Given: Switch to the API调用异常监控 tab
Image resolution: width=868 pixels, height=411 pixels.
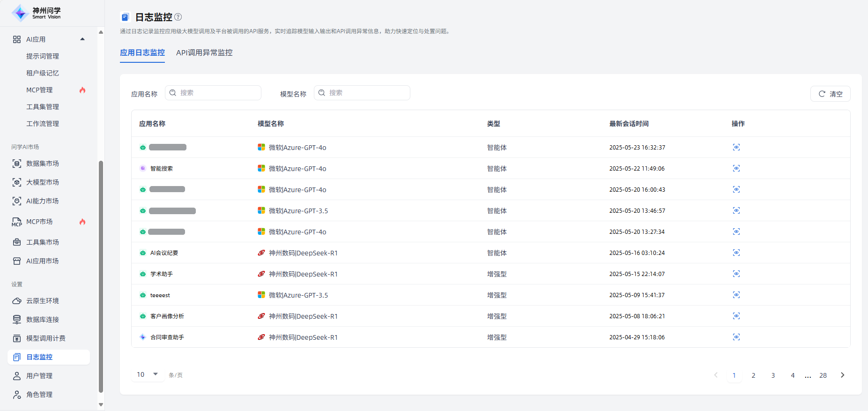Looking at the screenshot, I should click(x=204, y=52).
